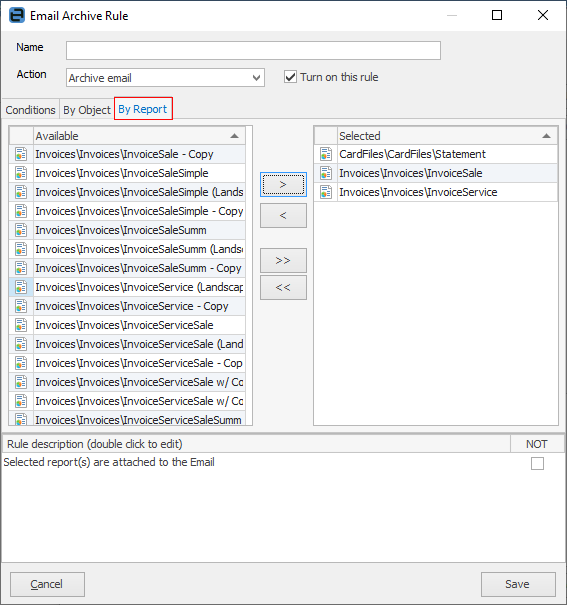Open the By Report tab
567x605 pixels.
pos(143,109)
